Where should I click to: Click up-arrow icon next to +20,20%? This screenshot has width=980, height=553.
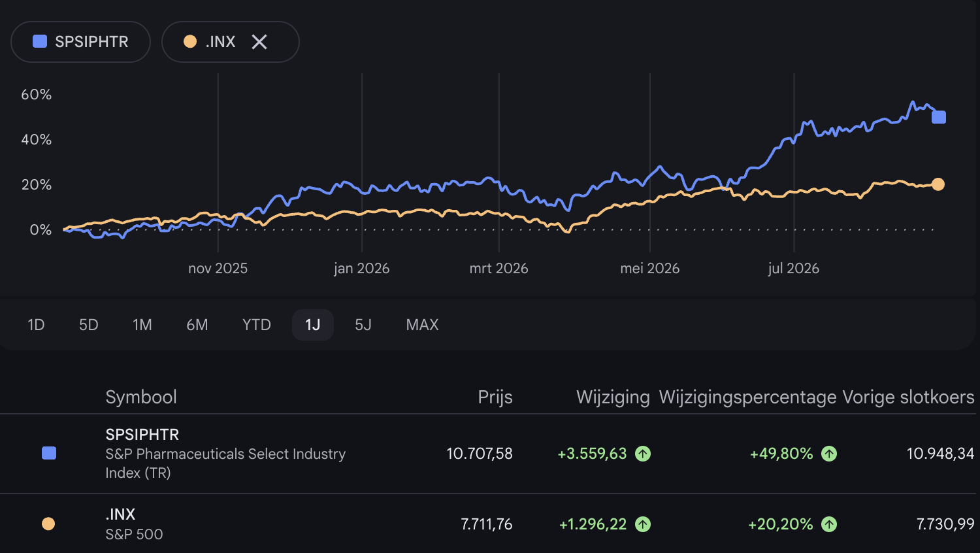pyautogui.click(x=829, y=524)
